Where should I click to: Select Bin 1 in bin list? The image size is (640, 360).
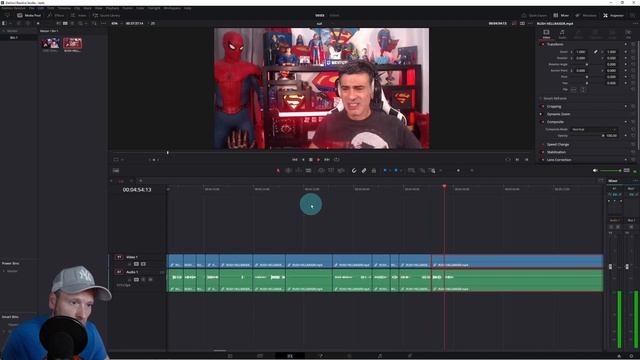pyautogui.click(x=13, y=37)
